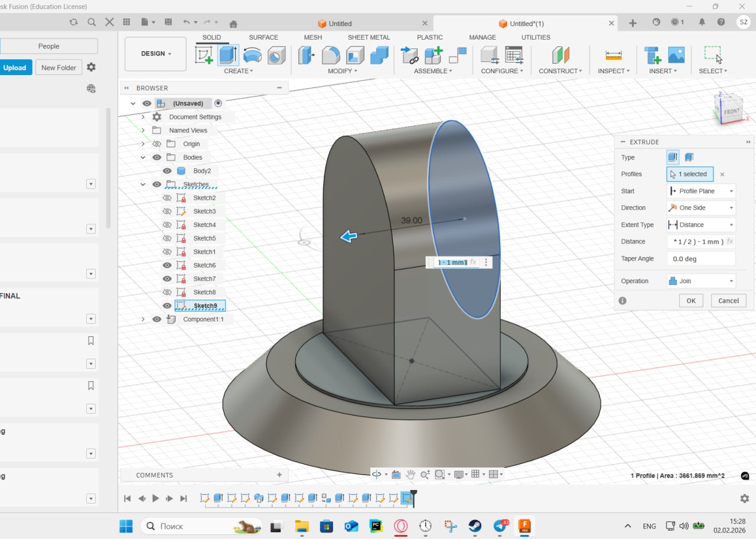Click the Shell tool icon
This screenshot has height=539, width=756.
[355, 55]
